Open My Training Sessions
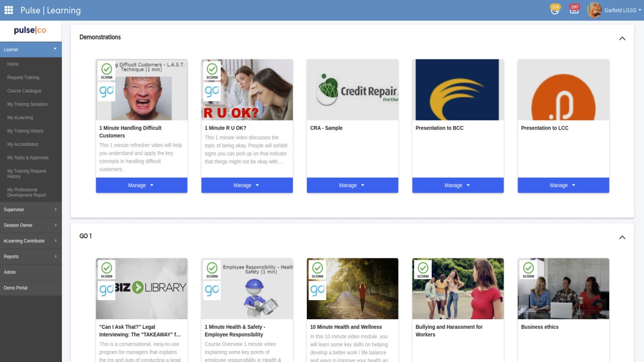 pyautogui.click(x=27, y=104)
